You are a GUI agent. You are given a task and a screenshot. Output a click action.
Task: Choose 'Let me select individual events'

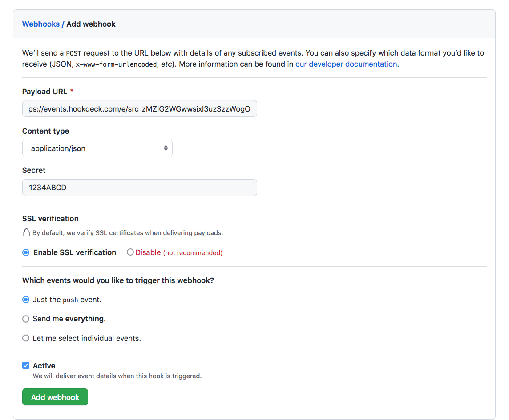(x=25, y=338)
